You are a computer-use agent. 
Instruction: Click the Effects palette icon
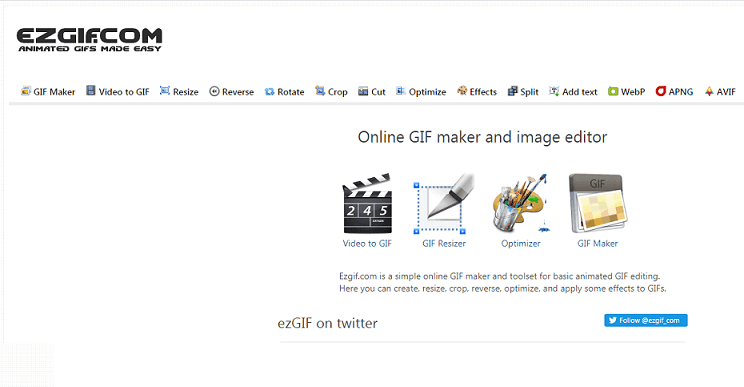point(462,91)
